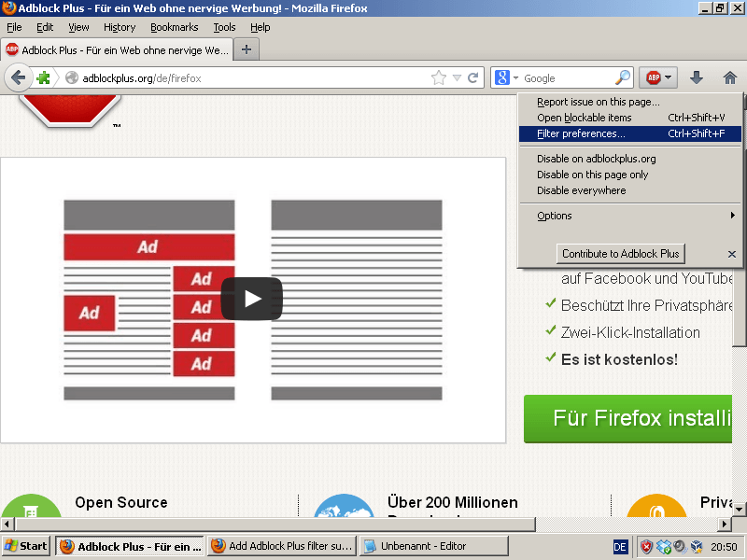Click the vertical scrollbar down arrow

click(x=739, y=510)
